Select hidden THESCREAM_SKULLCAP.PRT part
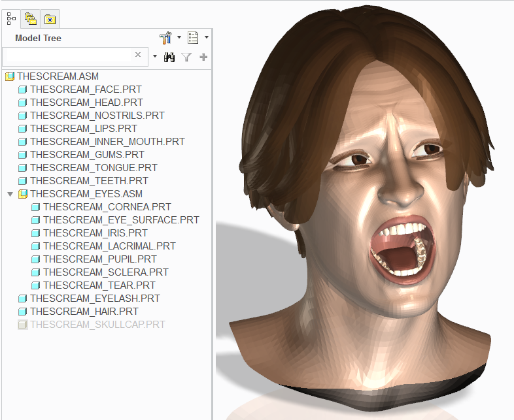Screen dimensions: 514x420 [x=97, y=325]
